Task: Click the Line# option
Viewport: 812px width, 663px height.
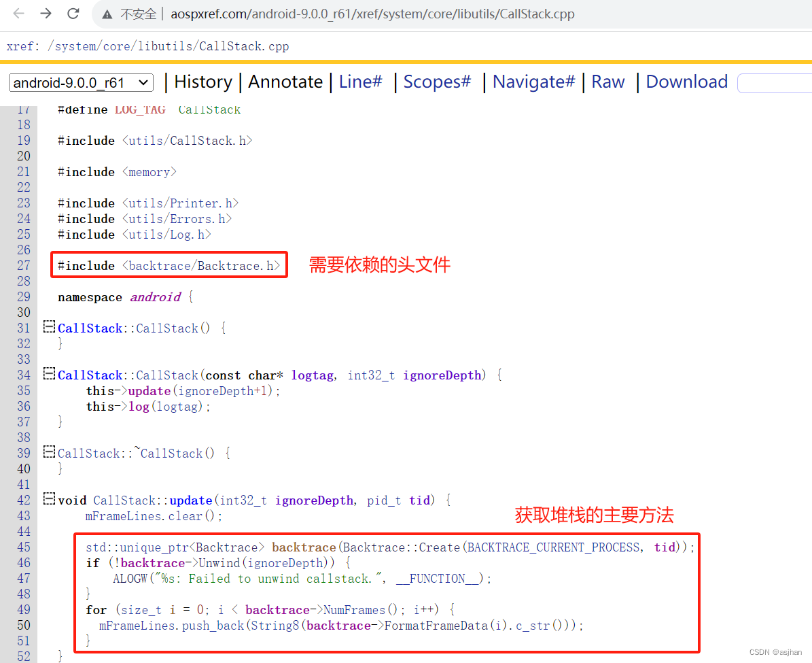Action: click(x=360, y=82)
